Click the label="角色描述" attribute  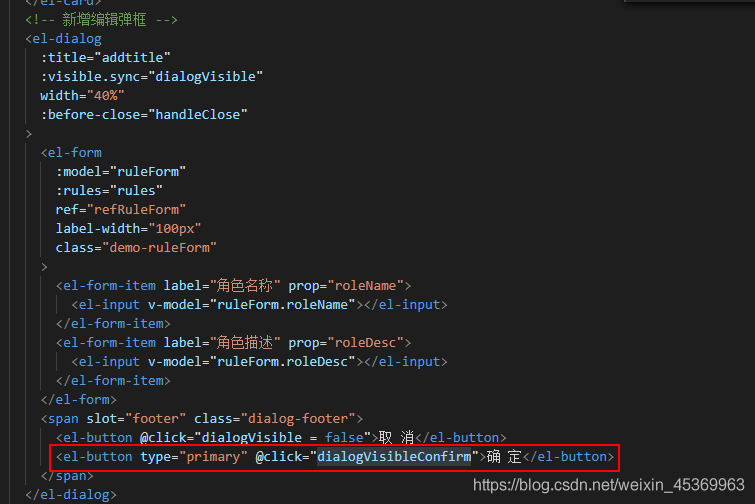tap(222, 343)
